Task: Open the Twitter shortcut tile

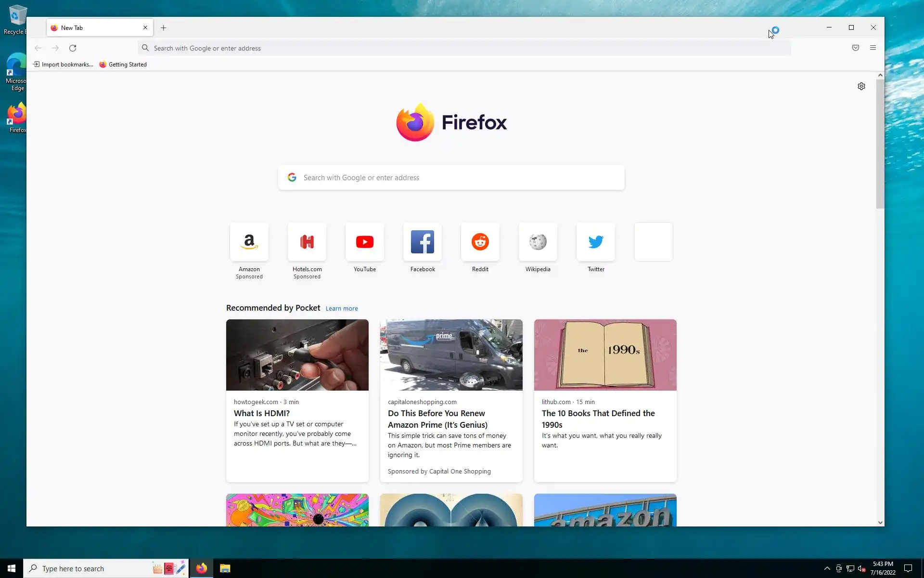Action: (x=595, y=242)
